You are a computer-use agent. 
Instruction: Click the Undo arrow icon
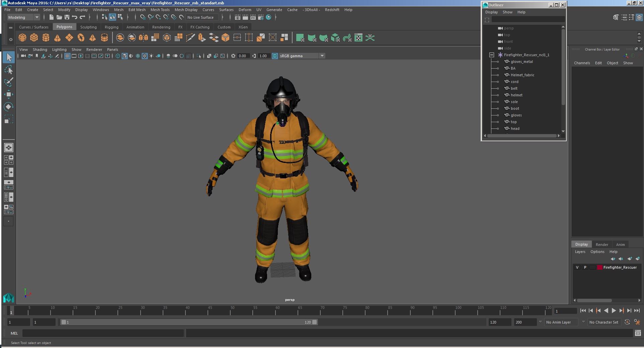click(75, 17)
